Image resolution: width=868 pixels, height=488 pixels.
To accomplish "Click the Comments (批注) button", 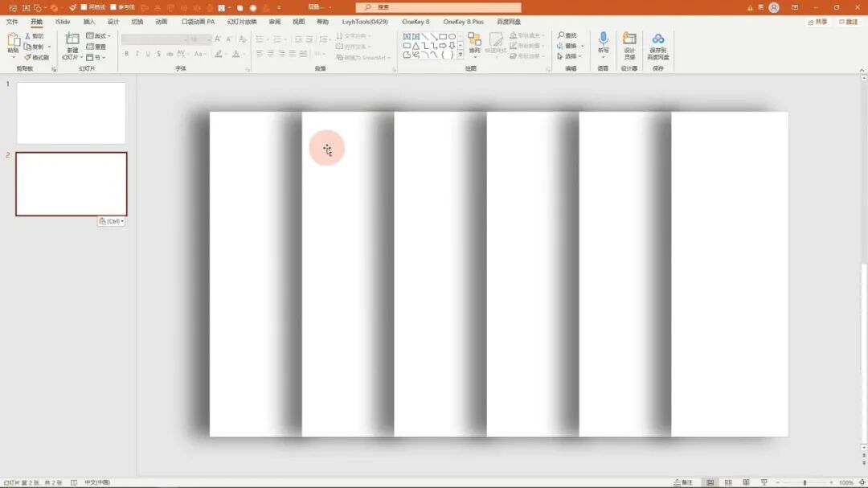I will tap(849, 22).
